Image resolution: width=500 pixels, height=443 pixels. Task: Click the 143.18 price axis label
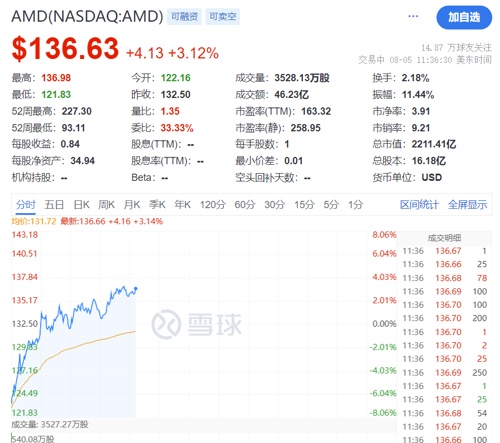click(x=25, y=235)
